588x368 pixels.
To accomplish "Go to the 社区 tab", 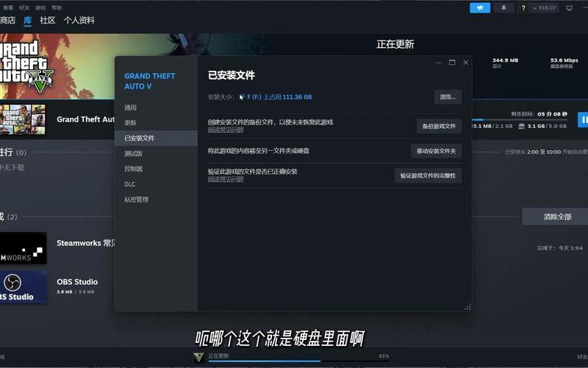I will [48, 21].
